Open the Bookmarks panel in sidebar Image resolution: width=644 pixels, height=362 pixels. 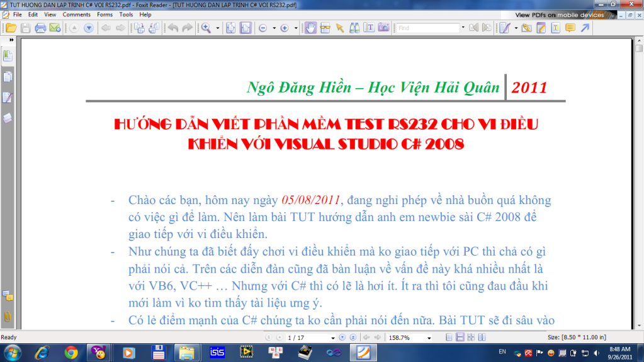click(x=8, y=55)
